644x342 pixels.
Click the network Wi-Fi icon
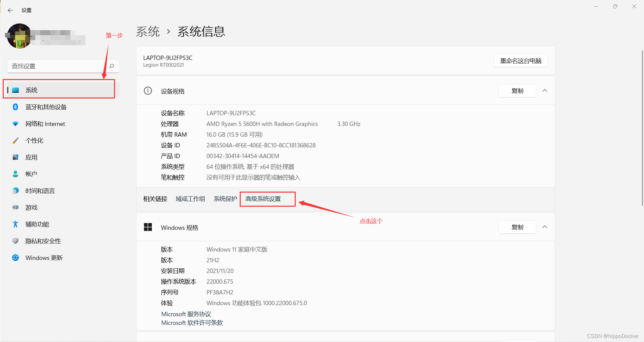pos(15,124)
